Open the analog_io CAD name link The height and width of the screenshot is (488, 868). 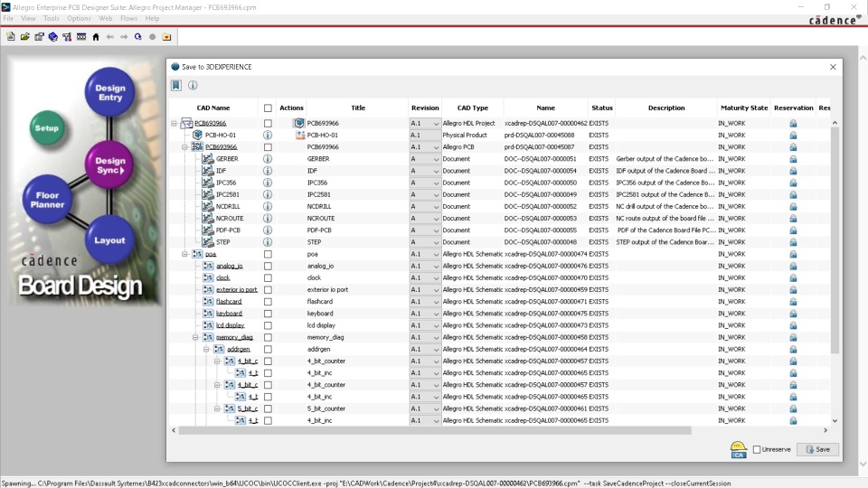(229, 266)
